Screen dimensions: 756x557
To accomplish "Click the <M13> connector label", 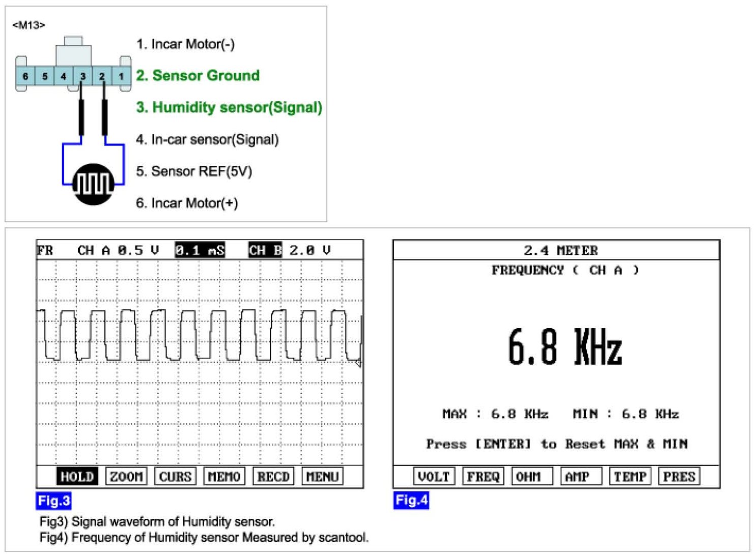I will coord(29,25).
